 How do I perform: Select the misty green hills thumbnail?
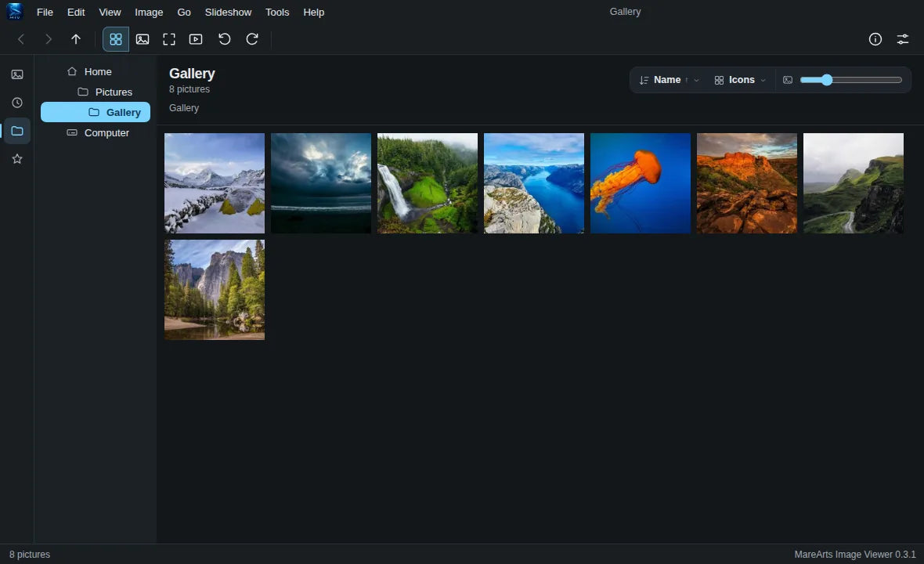[854, 183]
